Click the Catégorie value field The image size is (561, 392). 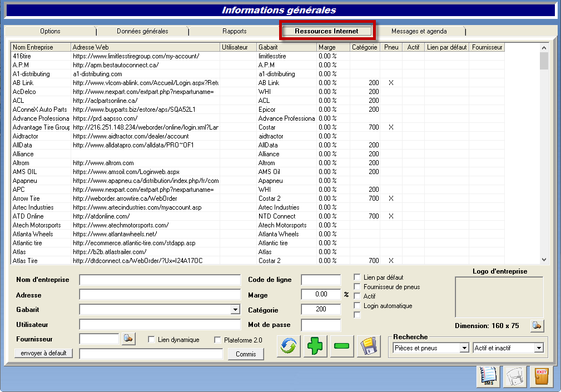click(x=321, y=309)
